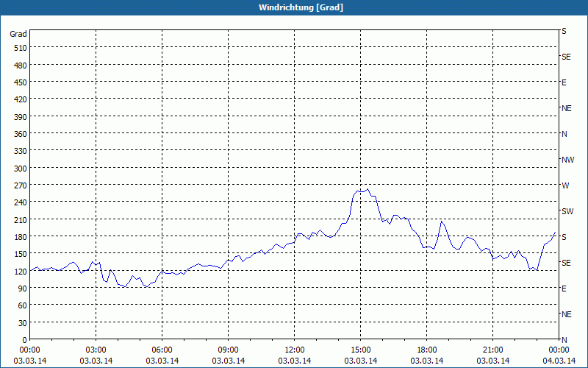Select the 390 y-axis value
The height and width of the screenshot is (368, 588).
21,117
